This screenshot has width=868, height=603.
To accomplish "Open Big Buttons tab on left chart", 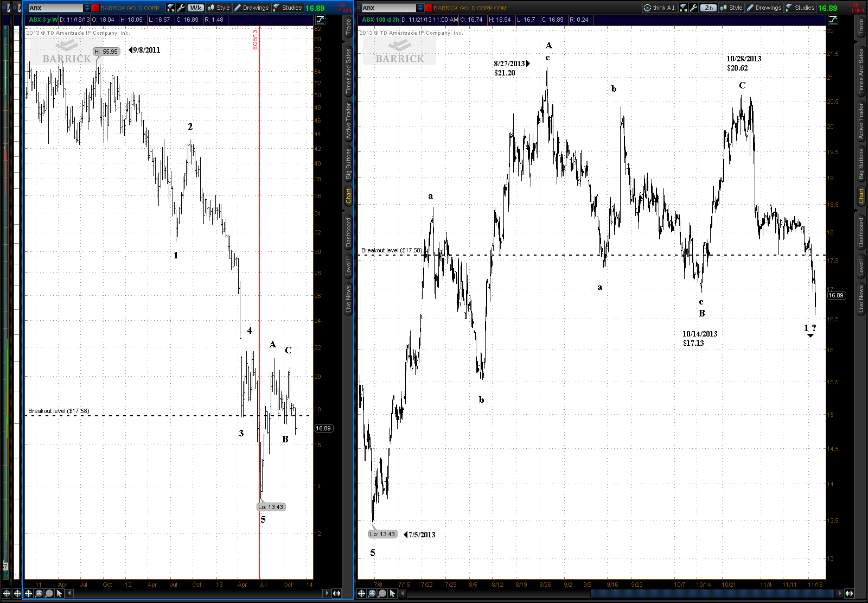I will 348,163.
